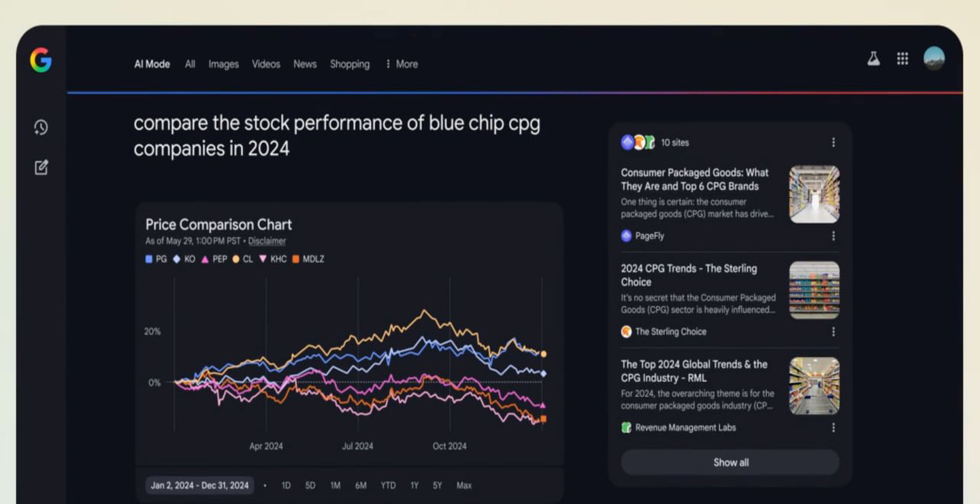Screen dimensions: 980x504
Task: Click the Google logo
Action: click(x=41, y=61)
